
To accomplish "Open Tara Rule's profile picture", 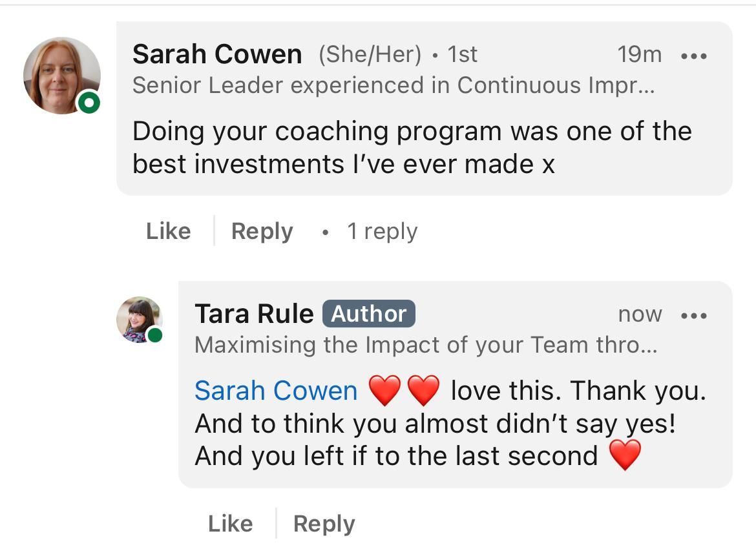I will (139, 319).
